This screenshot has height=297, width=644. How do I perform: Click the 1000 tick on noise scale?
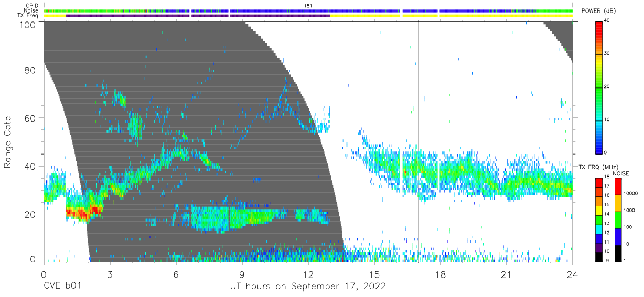pyautogui.click(x=628, y=210)
